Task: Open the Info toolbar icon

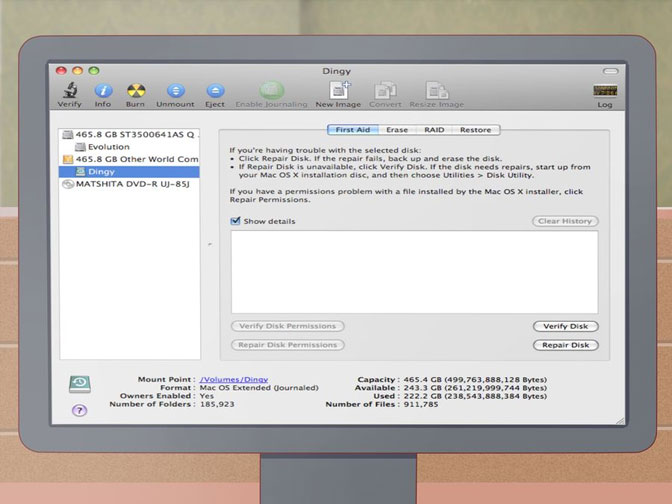Action: point(103,91)
